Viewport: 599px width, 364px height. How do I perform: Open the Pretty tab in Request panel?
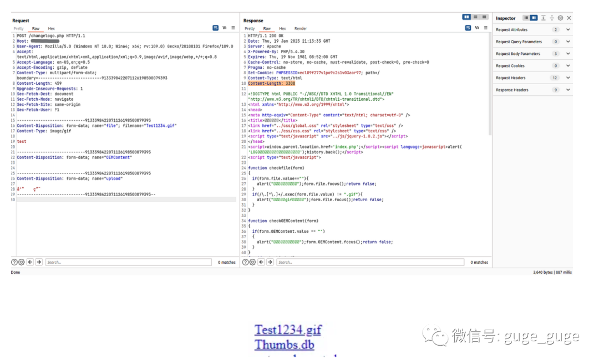point(18,29)
